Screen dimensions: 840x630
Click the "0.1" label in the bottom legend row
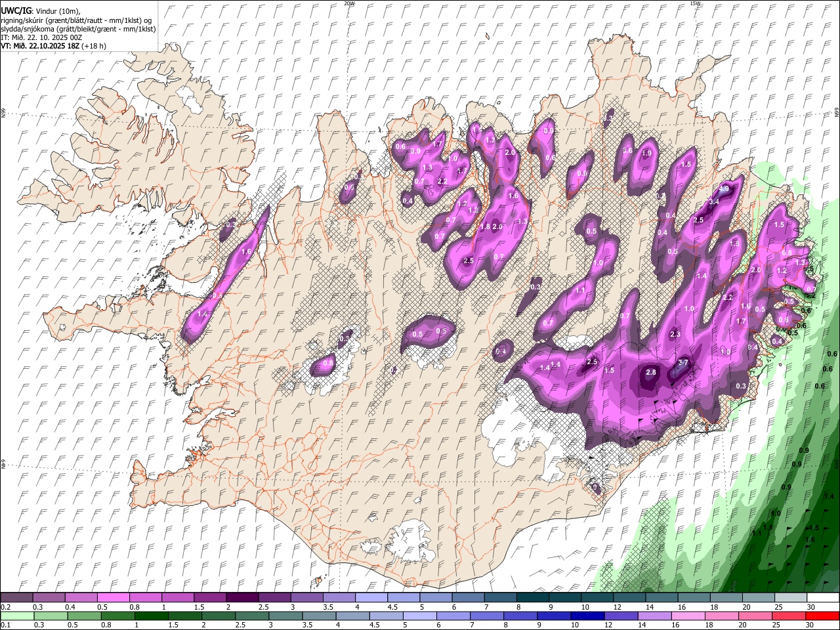pos(6,625)
